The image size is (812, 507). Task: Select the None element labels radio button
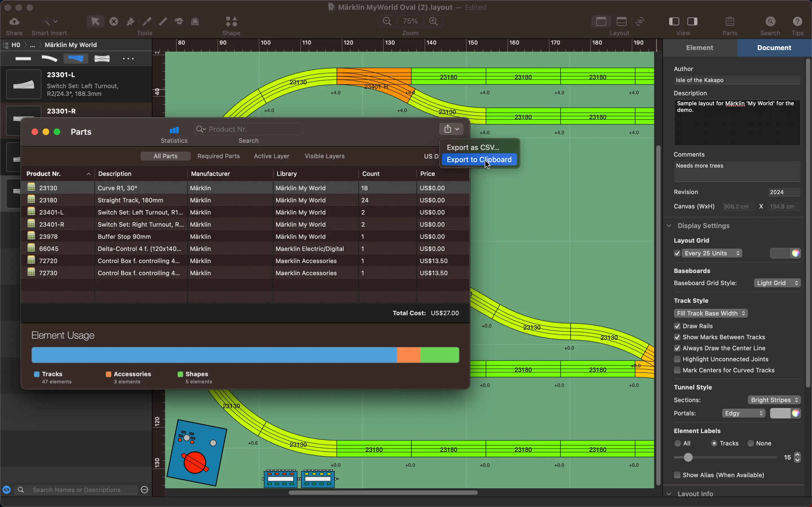(x=751, y=443)
